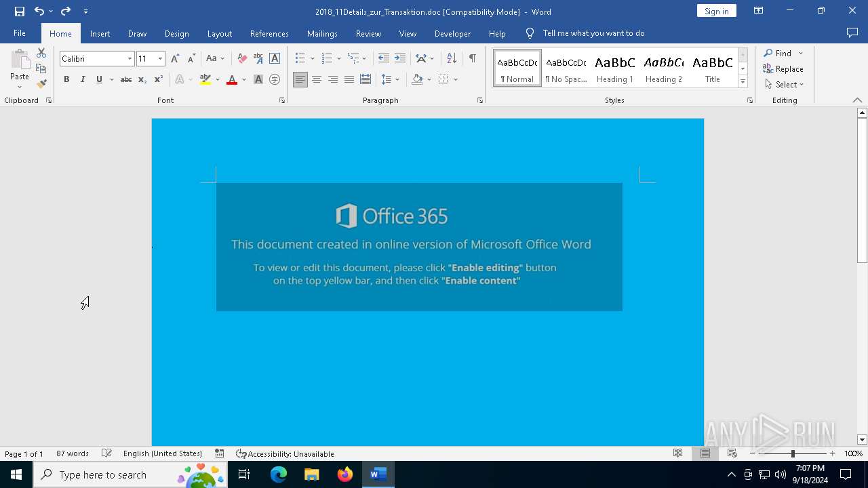868x488 pixels.
Task: Toggle Show/Hide paragraph marks
Action: click(473, 58)
